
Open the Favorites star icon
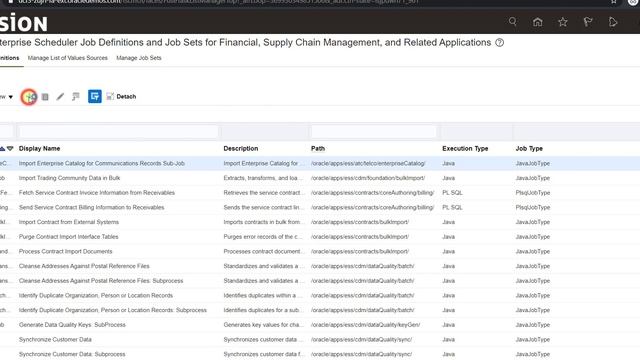(x=563, y=22)
